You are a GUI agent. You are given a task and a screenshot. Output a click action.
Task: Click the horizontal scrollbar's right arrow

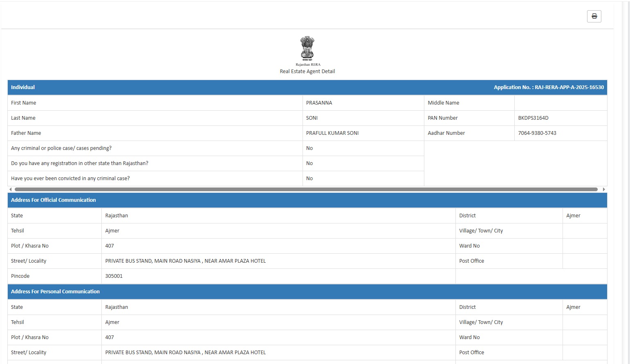[604, 190]
